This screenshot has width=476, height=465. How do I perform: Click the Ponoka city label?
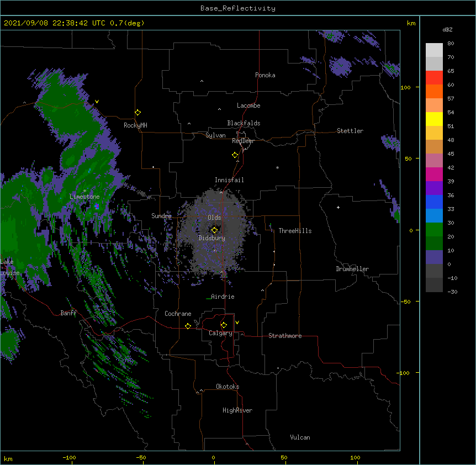(265, 75)
